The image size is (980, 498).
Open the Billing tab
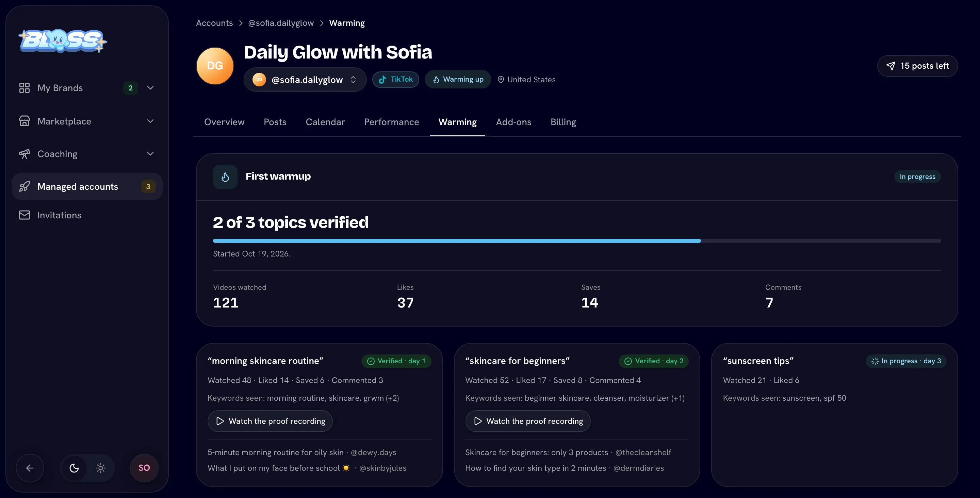pos(563,122)
